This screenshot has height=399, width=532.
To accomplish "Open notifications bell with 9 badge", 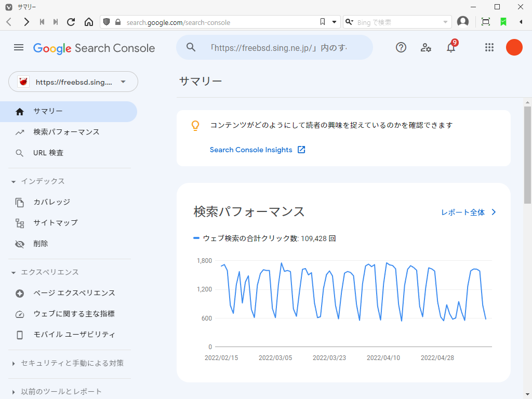I will tap(451, 47).
